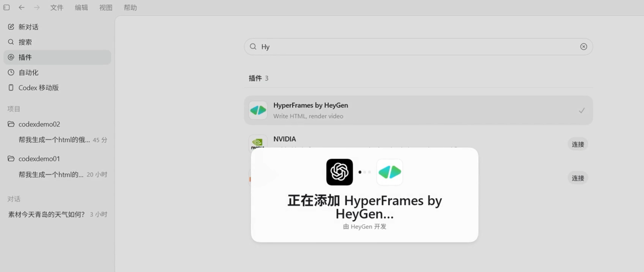Click the 自动化 clock icon

pyautogui.click(x=11, y=72)
